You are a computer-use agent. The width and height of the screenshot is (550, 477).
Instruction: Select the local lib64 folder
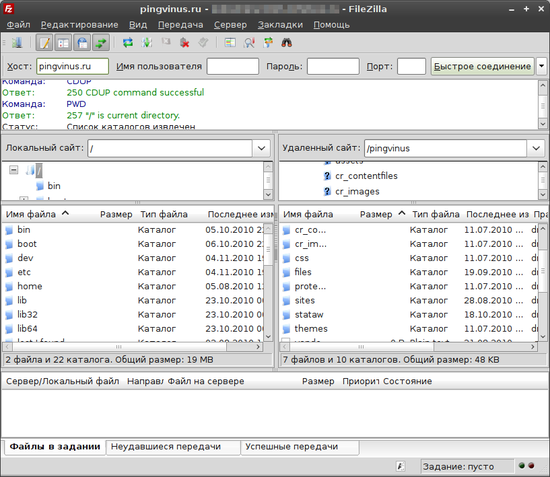click(133, 329)
